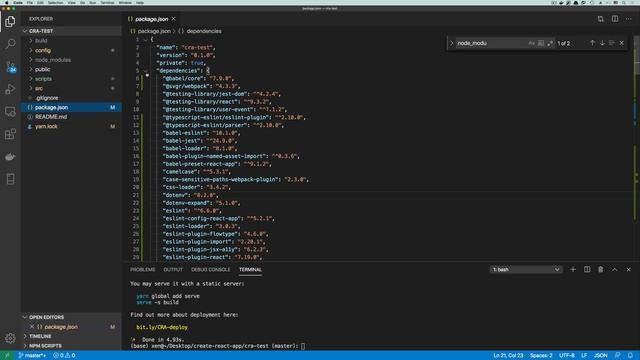Image resolution: width=640 pixels, height=360 pixels.
Task: Split the terminal panel
Action: pos(587,269)
